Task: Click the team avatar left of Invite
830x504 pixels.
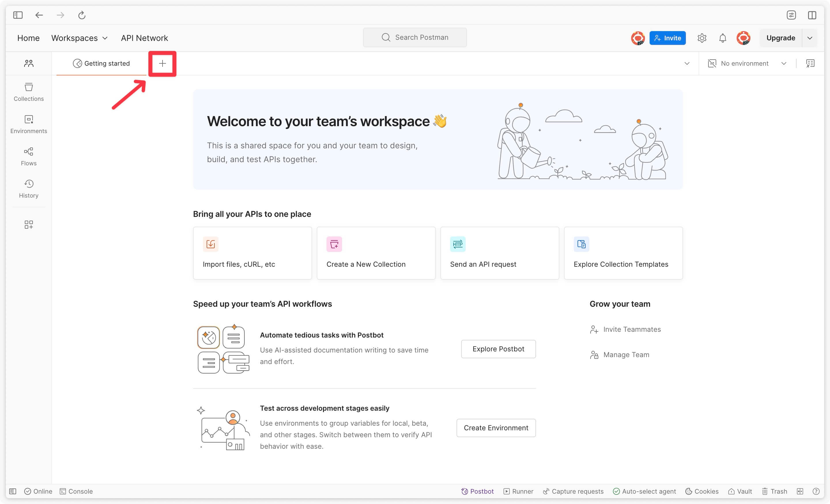Action: click(x=638, y=38)
